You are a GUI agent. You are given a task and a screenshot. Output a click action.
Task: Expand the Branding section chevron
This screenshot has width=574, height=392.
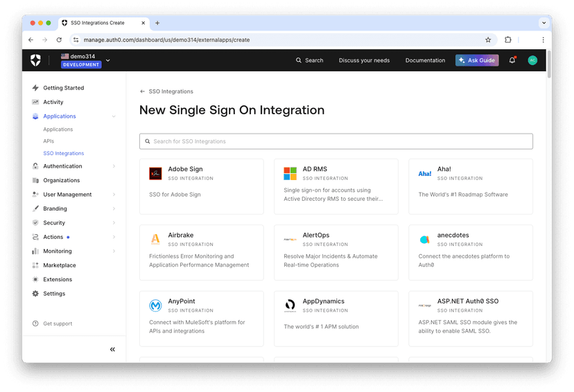[114, 208]
